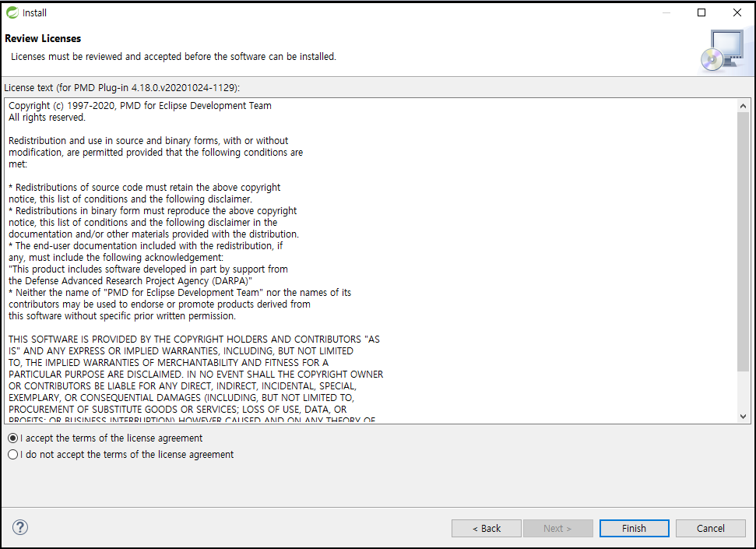Screen dimensions: 756x549
Task: Click the Spring leaf icon in title bar
Action: 12,12
